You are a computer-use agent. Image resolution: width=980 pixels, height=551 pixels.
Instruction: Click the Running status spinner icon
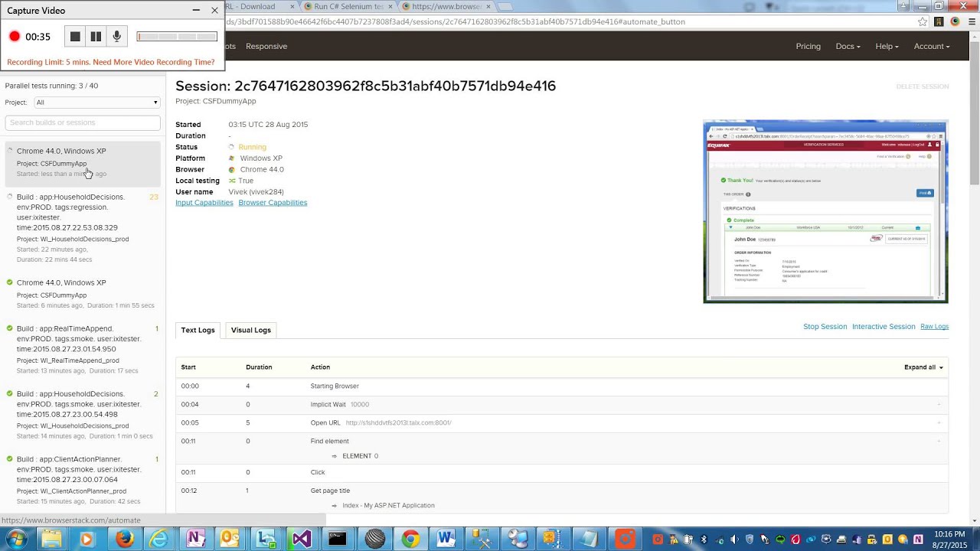coord(232,147)
